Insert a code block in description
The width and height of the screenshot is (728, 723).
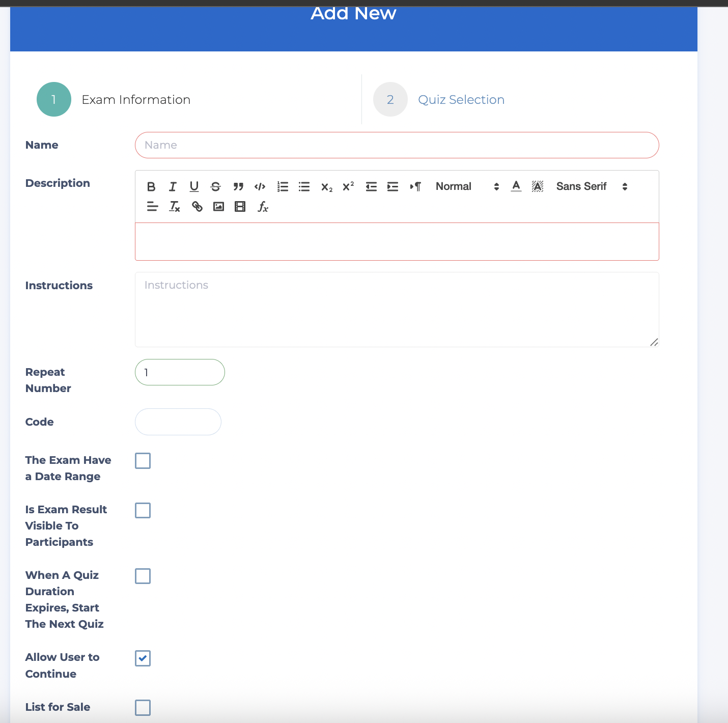[260, 187]
